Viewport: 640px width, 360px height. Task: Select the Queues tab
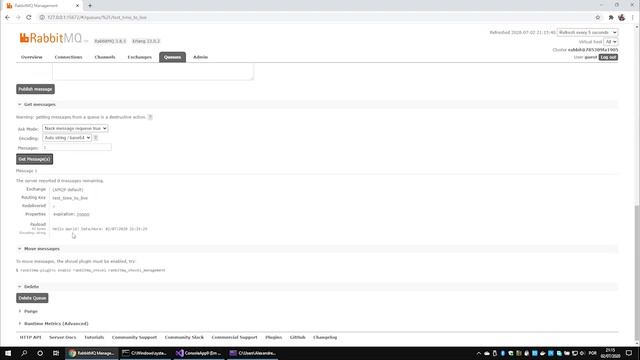coord(172,57)
